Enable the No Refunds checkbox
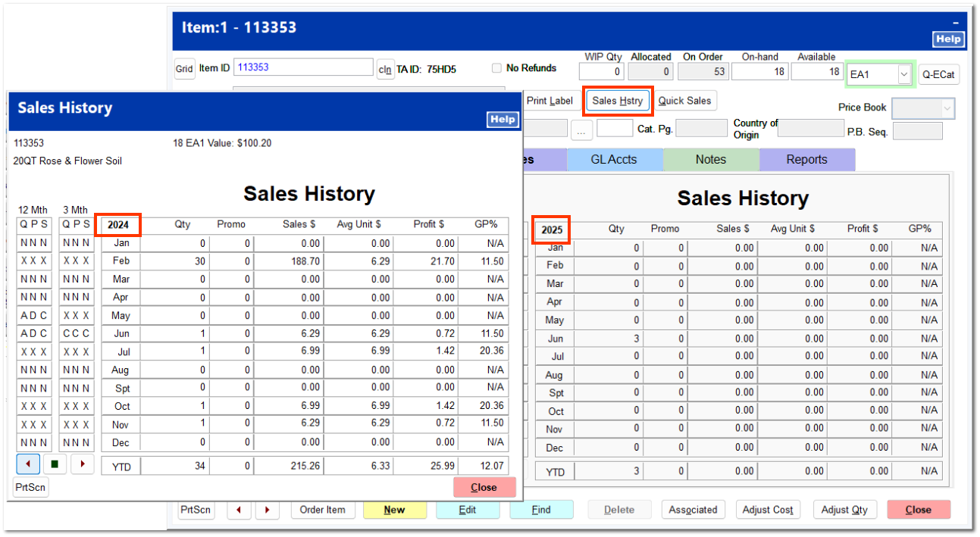The width and height of the screenshot is (980, 537). pos(496,67)
